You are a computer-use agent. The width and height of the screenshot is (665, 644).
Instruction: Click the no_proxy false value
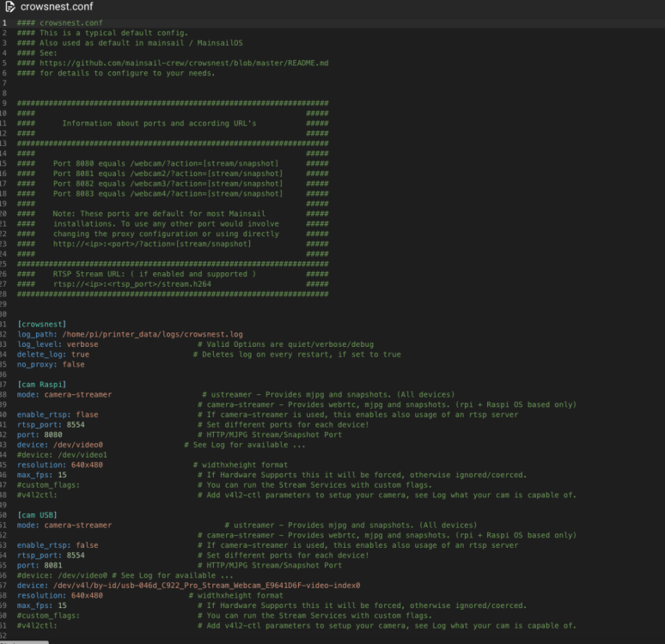click(x=73, y=365)
